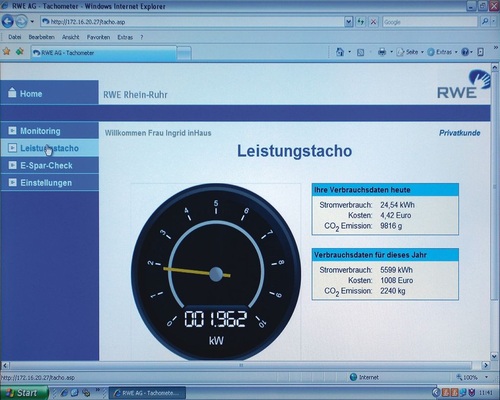500x400 pixels.
Task: Click the search magnifier icon
Action: pyautogui.click(x=485, y=22)
